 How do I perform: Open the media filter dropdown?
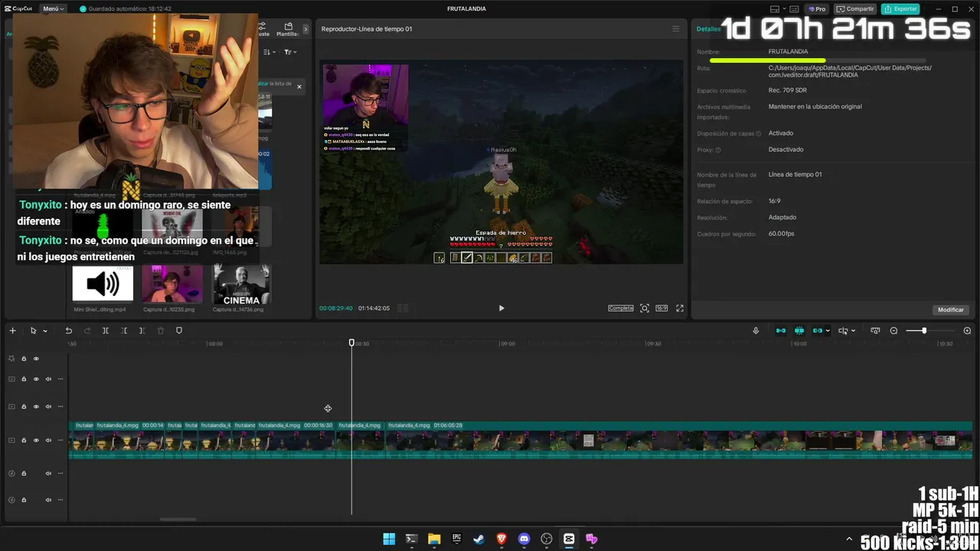[x=290, y=52]
